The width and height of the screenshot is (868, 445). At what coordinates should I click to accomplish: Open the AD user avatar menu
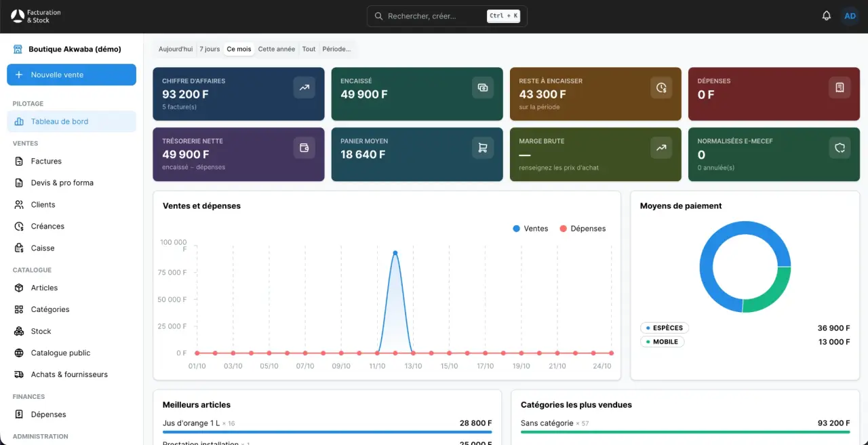(x=850, y=16)
